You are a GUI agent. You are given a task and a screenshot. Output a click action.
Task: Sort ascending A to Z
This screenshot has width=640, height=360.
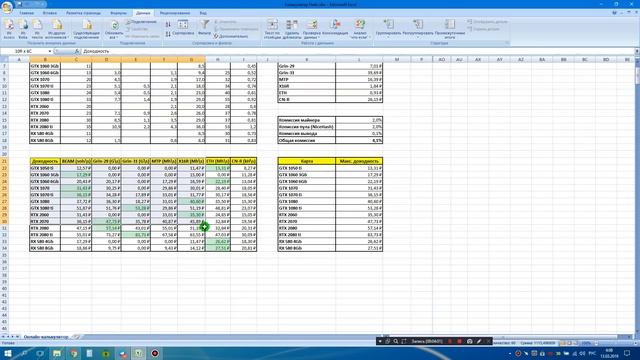[168, 25]
